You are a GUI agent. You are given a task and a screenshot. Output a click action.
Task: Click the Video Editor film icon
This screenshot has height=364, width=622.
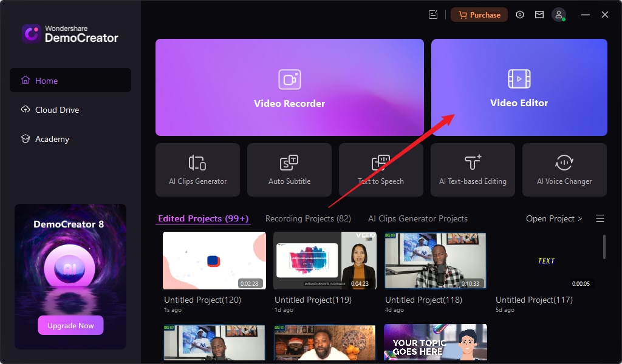[519, 79]
